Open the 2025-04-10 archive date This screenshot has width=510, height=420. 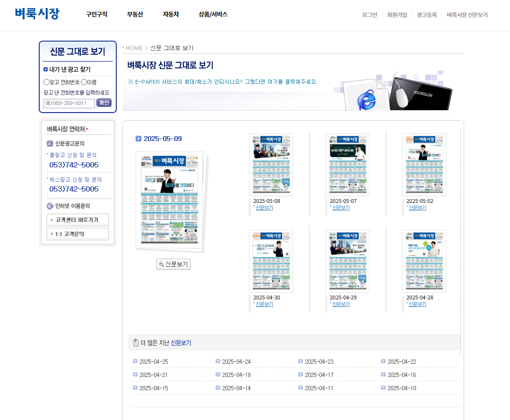[402, 388]
